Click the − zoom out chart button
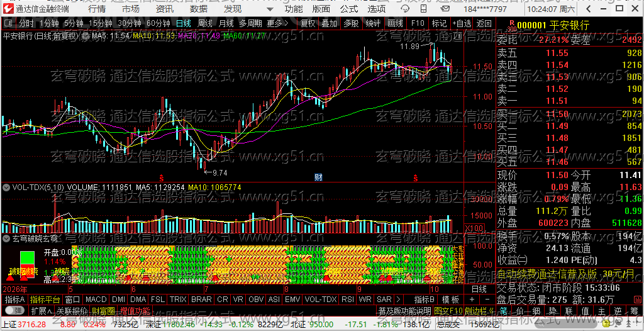Image resolution: width=644 pixels, height=331 pixels. [x=487, y=300]
